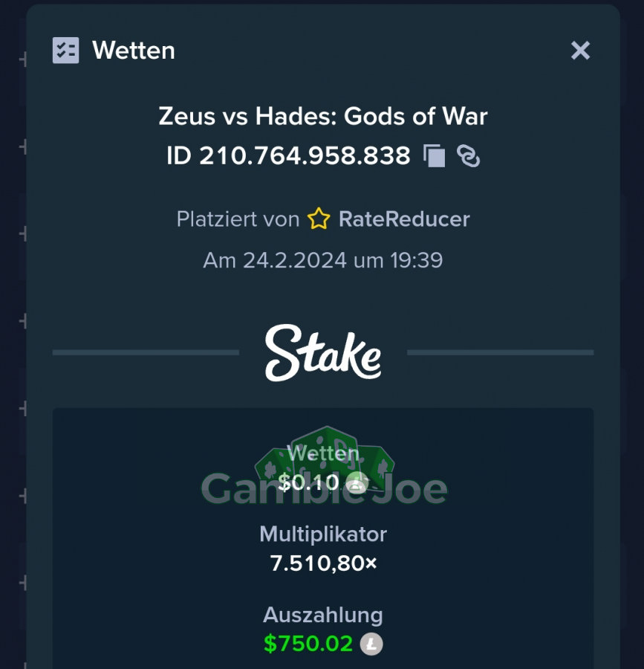Image resolution: width=644 pixels, height=669 pixels.
Task: Click the Platziert von label
Action: [238, 219]
